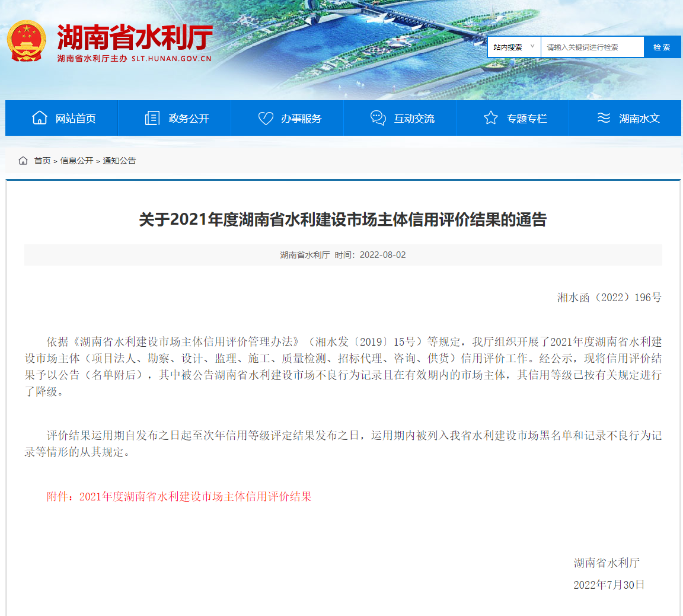Click the chat bubble icon beside 互动交流

tap(378, 118)
